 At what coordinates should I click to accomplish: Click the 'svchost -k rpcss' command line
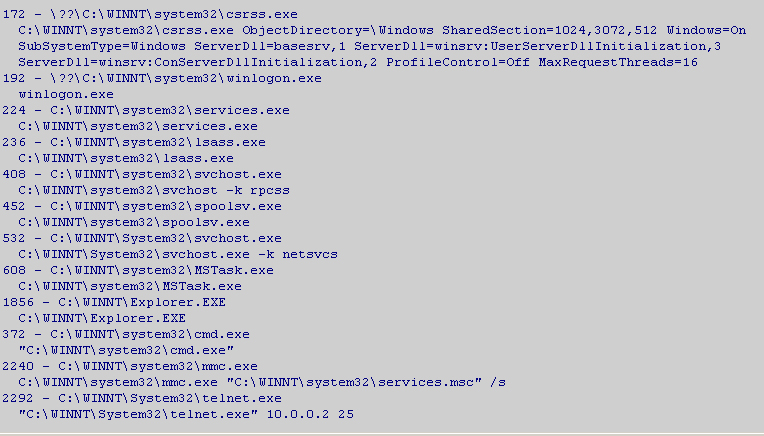(154, 190)
